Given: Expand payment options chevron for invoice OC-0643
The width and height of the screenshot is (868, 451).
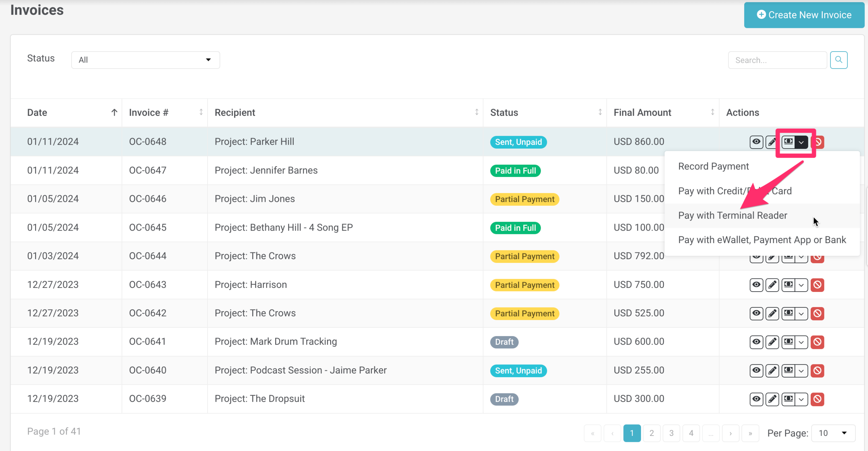Looking at the screenshot, I should [x=801, y=285].
